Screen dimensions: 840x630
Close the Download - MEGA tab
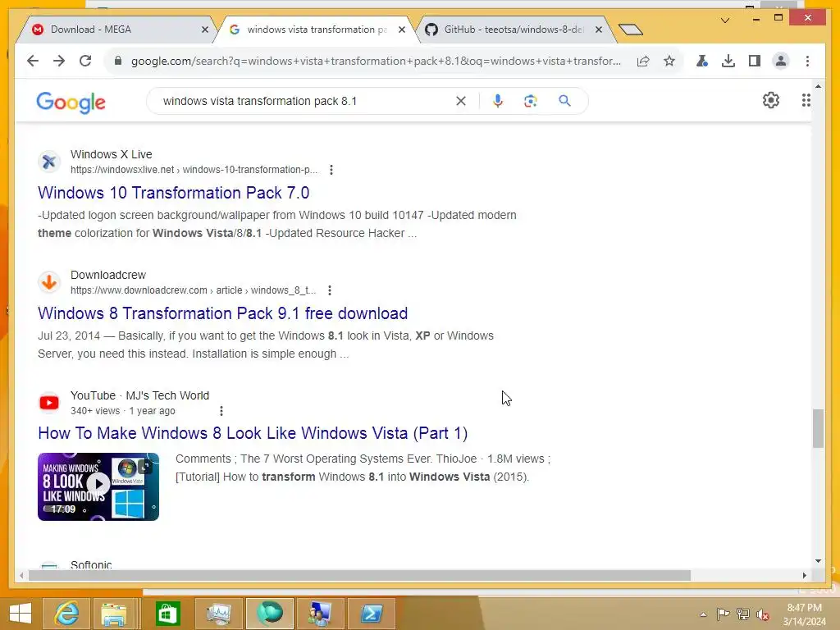(205, 30)
